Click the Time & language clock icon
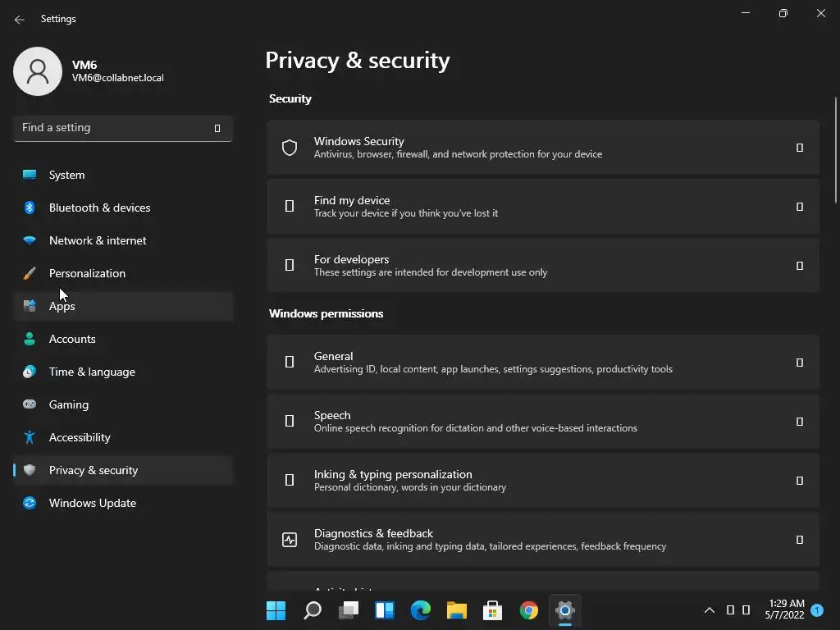Screen dimensions: 840x630 (30, 372)
